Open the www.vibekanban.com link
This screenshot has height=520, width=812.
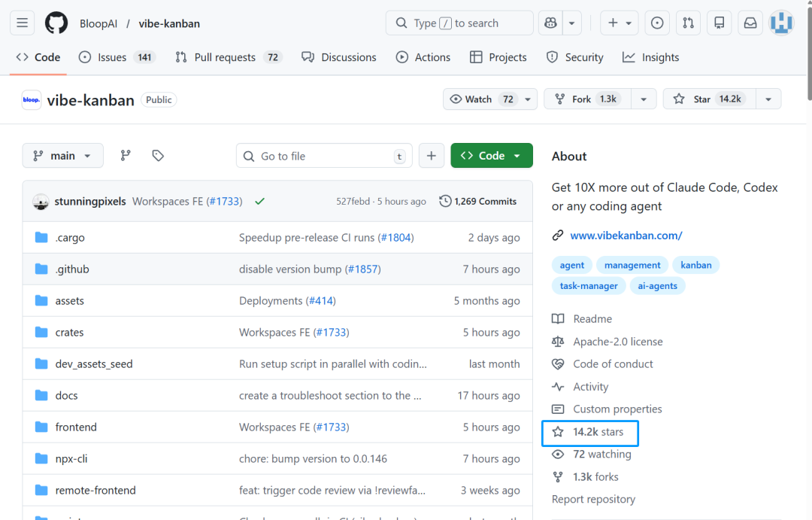(x=626, y=236)
